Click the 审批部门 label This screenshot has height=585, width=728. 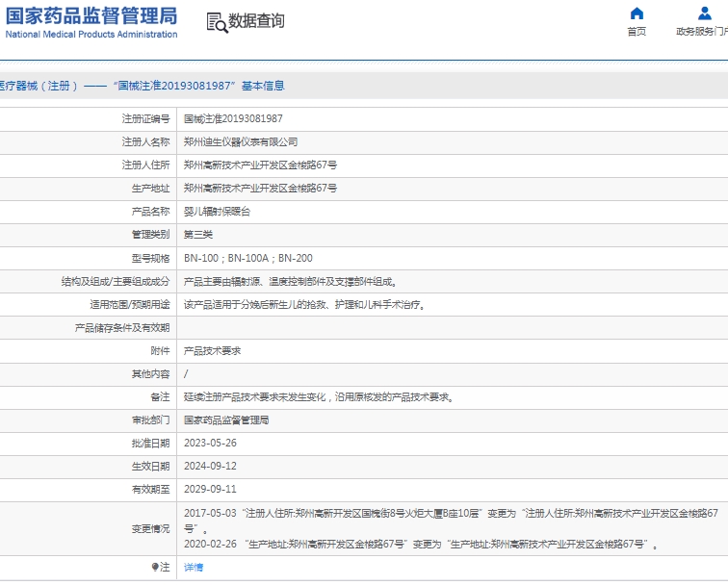150,420
